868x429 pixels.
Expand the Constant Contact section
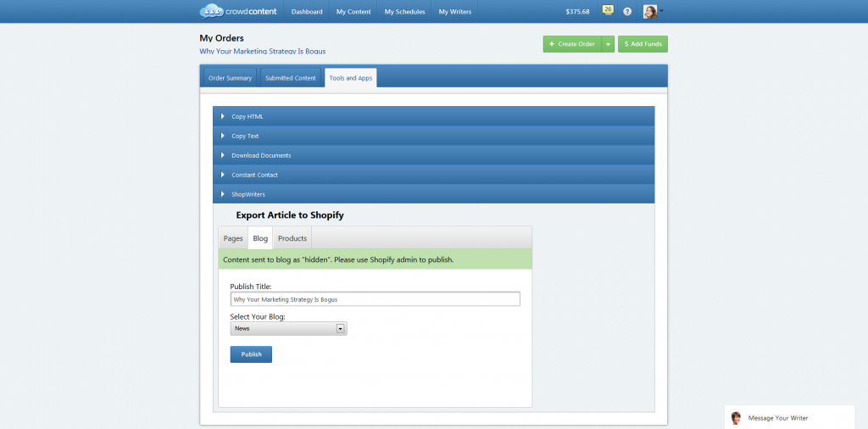(x=433, y=175)
